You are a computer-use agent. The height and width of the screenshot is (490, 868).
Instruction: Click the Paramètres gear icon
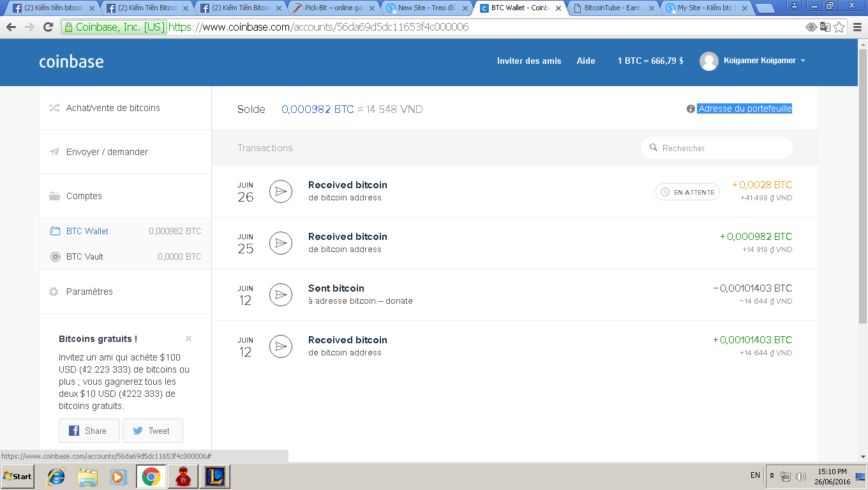54,292
